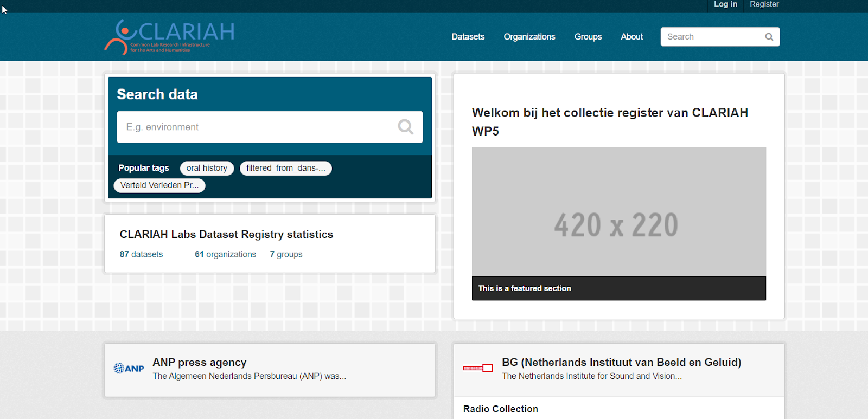Viewport: 868px width, 419px height.
Task: Open the 7 groups statistics link
Action: tap(286, 254)
